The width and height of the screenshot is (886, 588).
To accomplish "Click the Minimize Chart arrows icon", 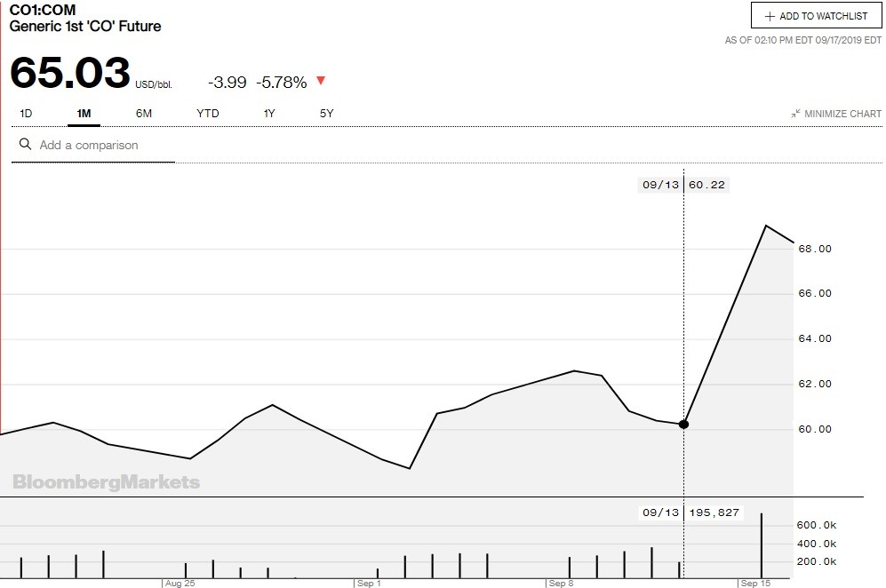I will 795,114.
